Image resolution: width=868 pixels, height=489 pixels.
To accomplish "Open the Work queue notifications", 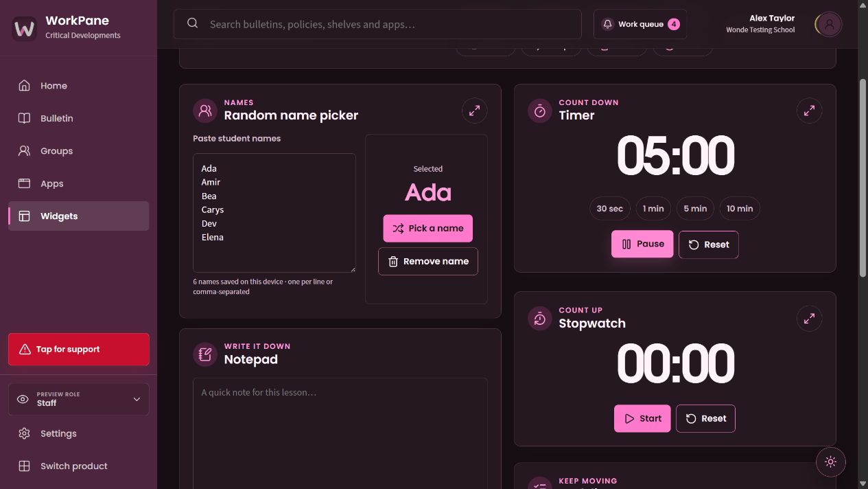I will [x=640, y=24].
